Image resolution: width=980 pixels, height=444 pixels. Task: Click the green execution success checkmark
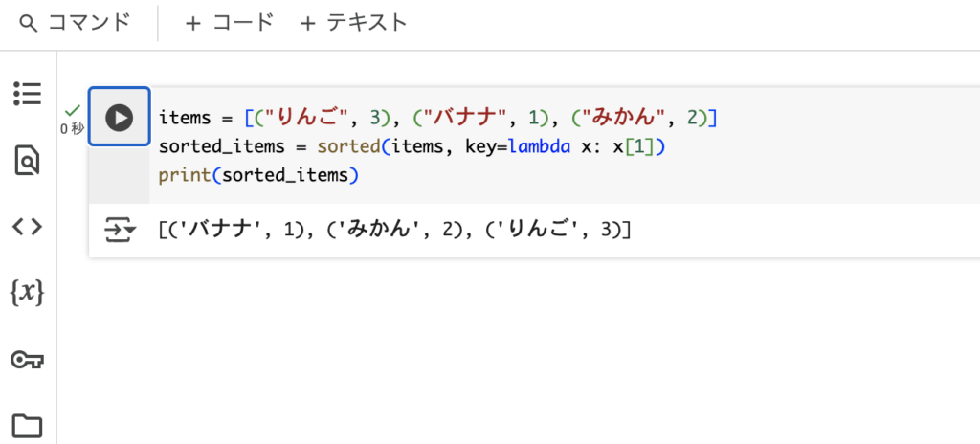(73, 111)
